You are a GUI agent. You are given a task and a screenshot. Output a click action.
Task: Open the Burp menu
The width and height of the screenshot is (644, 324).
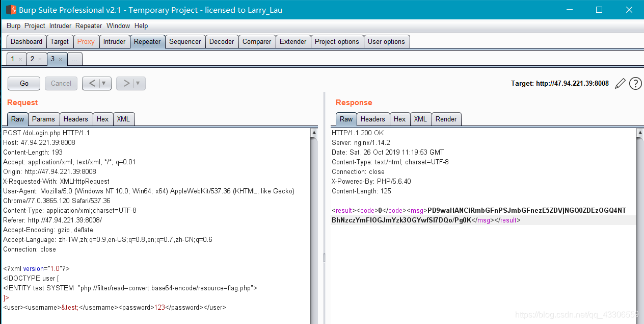[x=14, y=26]
